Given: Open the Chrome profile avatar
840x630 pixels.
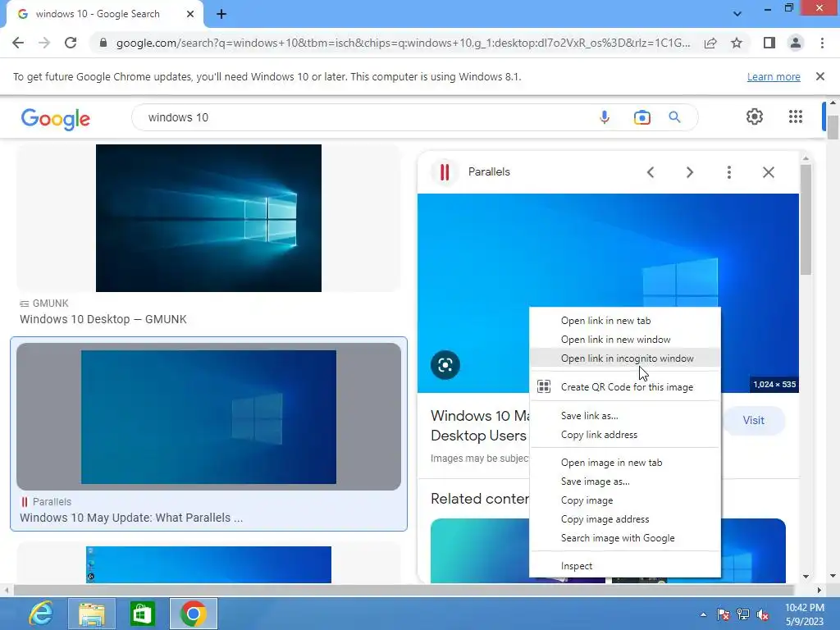Looking at the screenshot, I should pos(796,43).
